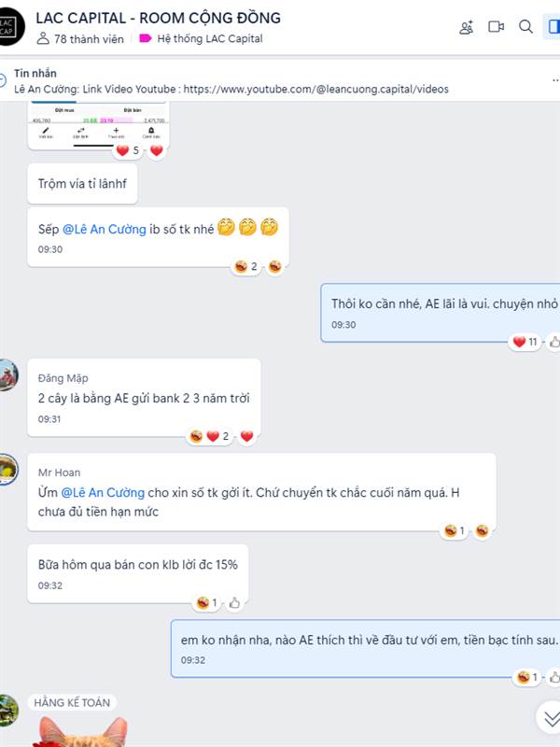560x747 pixels.
Task: Open HẰNG KẾ TOÁN's cat sticker
Action: (79, 731)
